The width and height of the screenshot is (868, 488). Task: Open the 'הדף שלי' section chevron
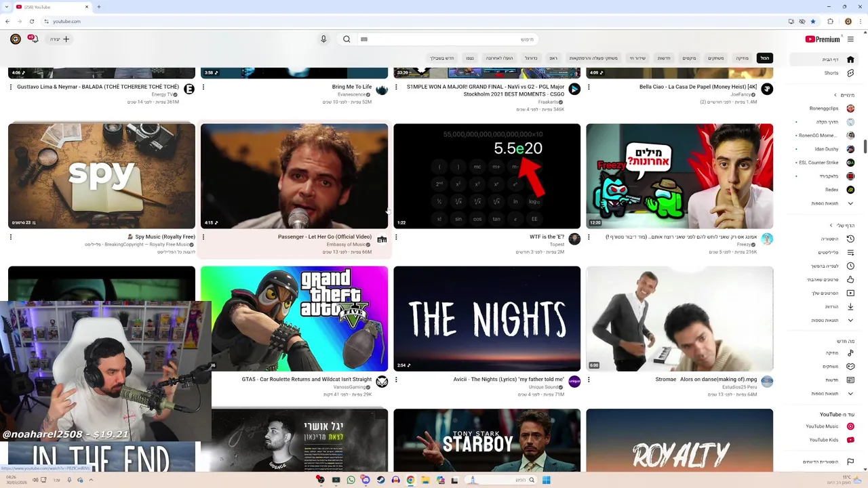point(831,225)
